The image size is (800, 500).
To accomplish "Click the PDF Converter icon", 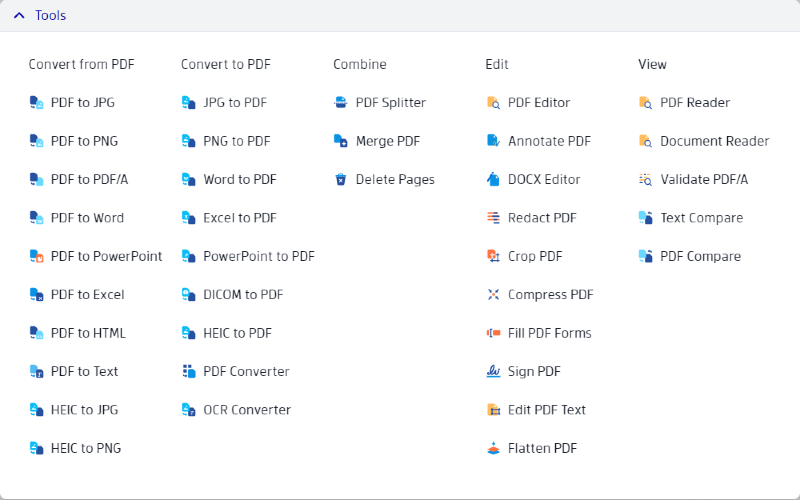I will pyautogui.click(x=189, y=371).
